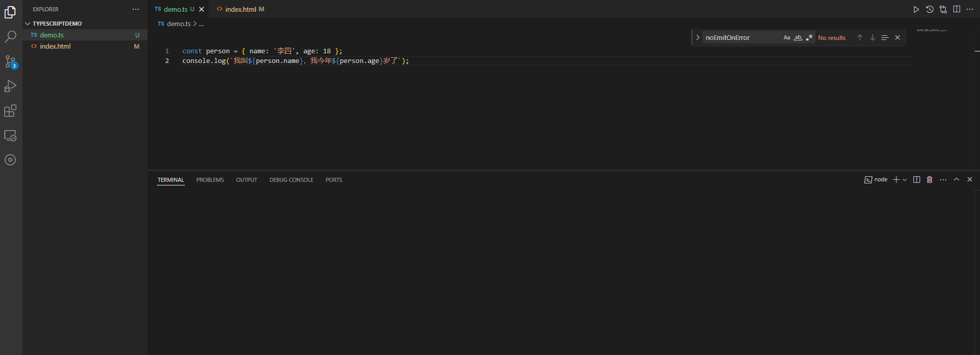Open Source Control view with badge
Screen dimensions: 980x355
click(x=11, y=62)
